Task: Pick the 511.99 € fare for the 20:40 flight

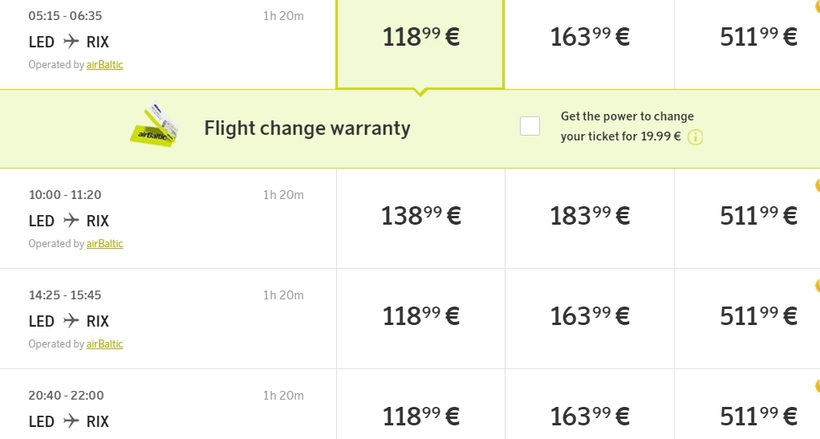Action: pos(758,415)
